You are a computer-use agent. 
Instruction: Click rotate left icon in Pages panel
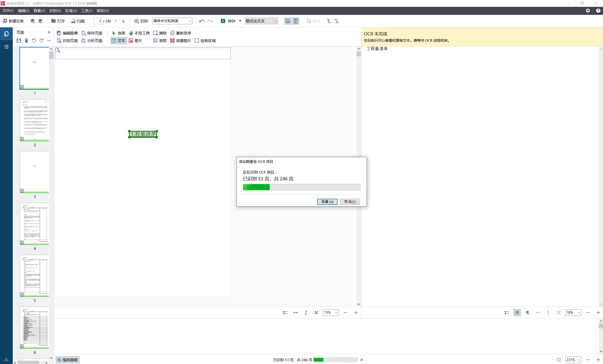pos(34,41)
